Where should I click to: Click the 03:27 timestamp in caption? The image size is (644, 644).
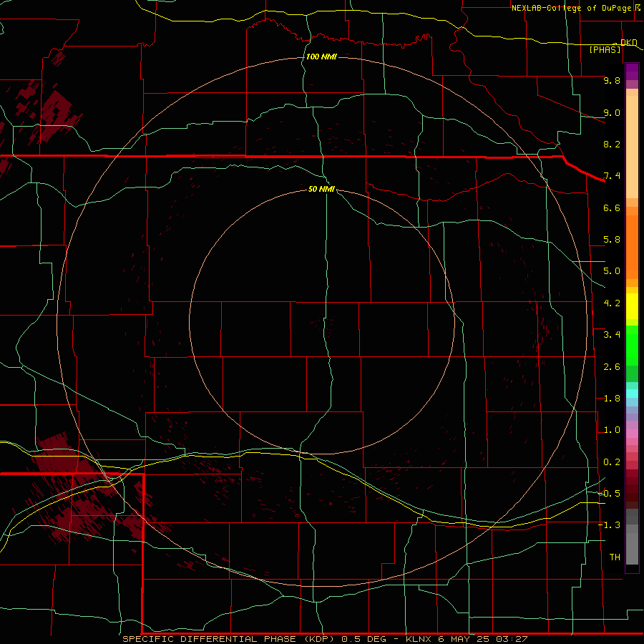512,639
